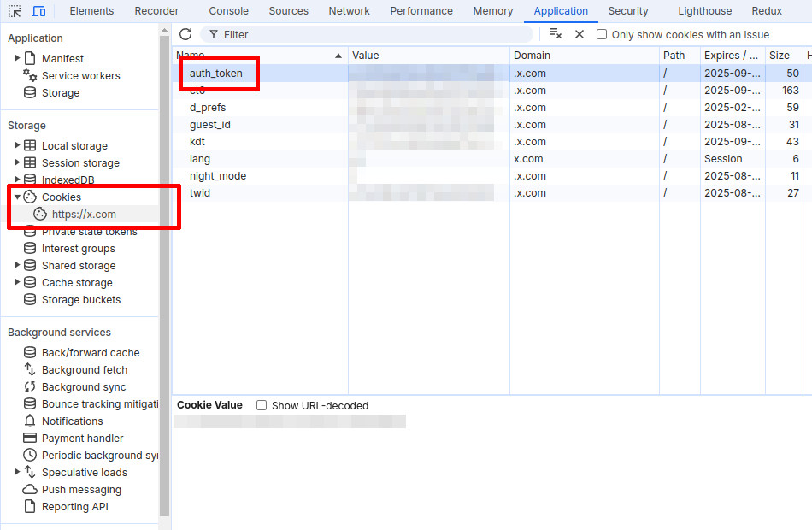Collapse the Cookies tree in Storage

pos(19,197)
